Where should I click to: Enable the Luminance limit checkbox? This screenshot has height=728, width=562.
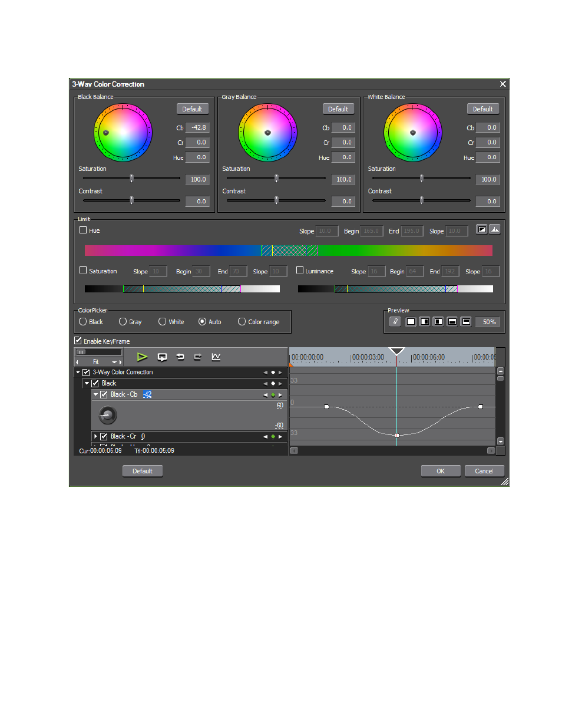tap(300, 271)
